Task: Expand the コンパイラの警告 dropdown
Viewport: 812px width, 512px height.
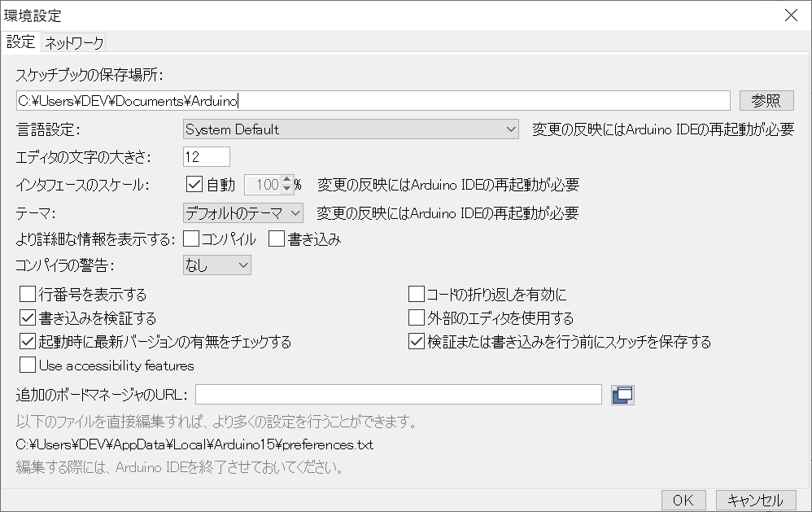Action: coord(217,265)
